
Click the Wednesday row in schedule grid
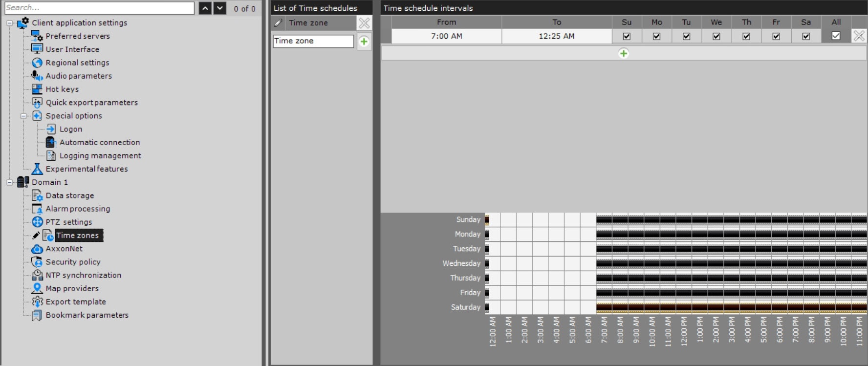click(676, 263)
